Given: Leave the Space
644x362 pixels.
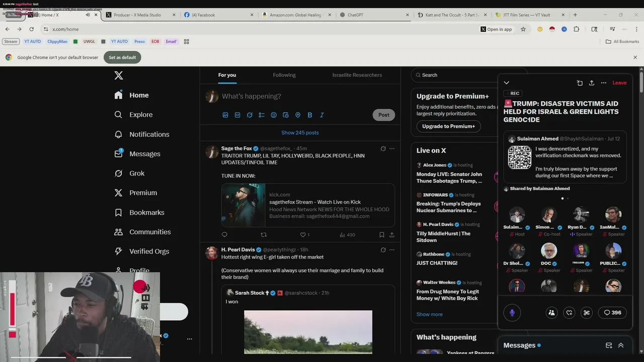Looking at the screenshot, I should (619, 83).
